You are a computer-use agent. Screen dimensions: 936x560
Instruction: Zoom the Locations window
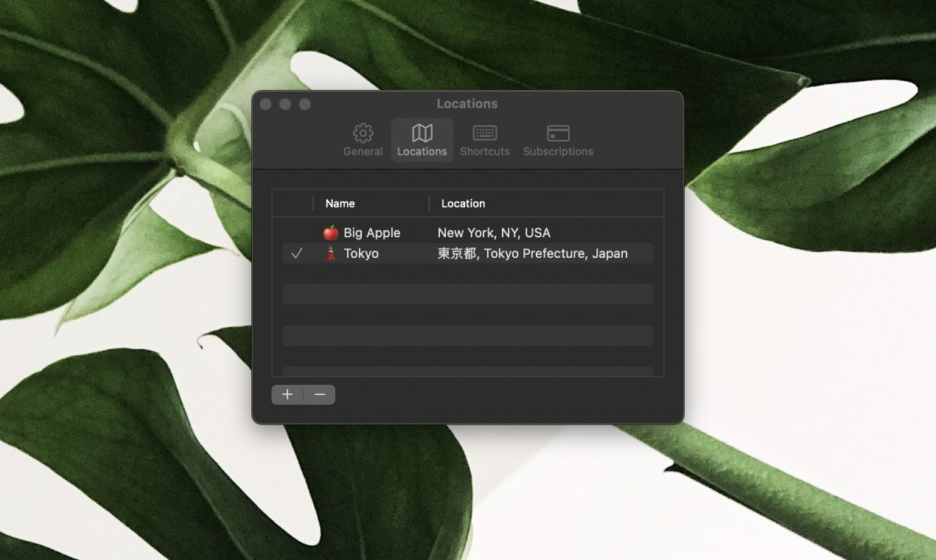(304, 105)
